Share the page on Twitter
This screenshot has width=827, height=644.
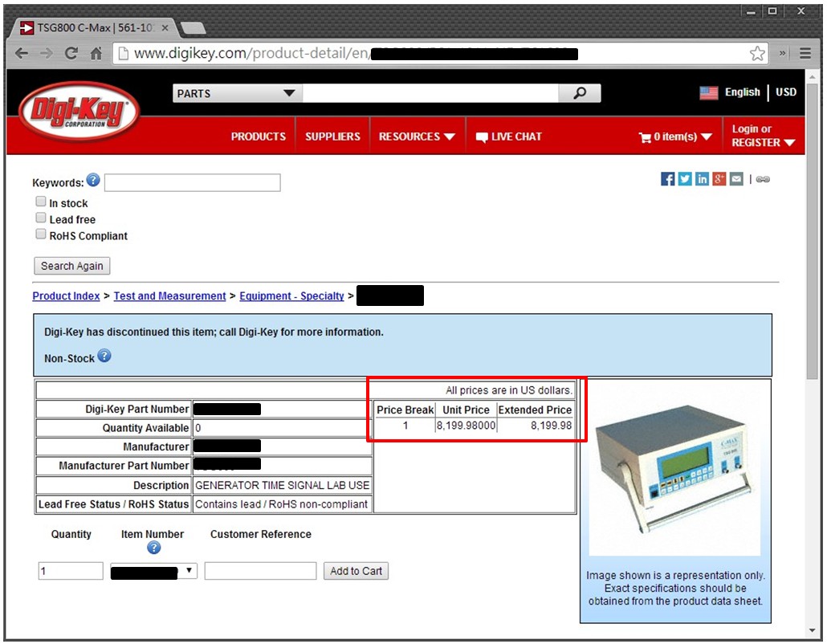click(x=685, y=179)
